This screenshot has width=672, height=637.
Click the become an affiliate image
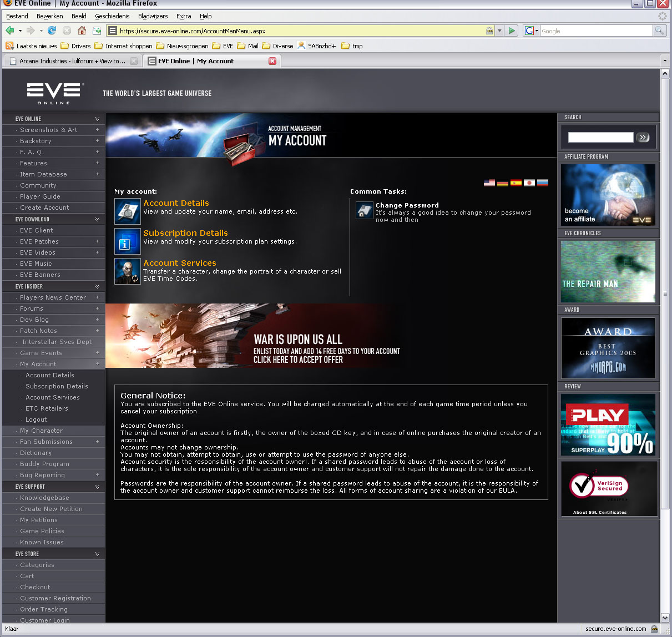click(x=608, y=195)
